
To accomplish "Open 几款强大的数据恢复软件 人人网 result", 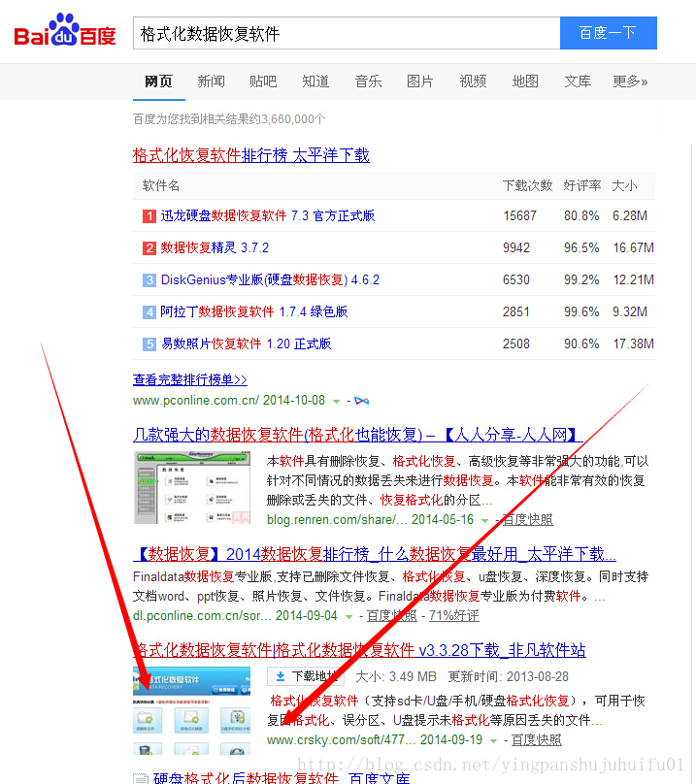I will click(357, 435).
